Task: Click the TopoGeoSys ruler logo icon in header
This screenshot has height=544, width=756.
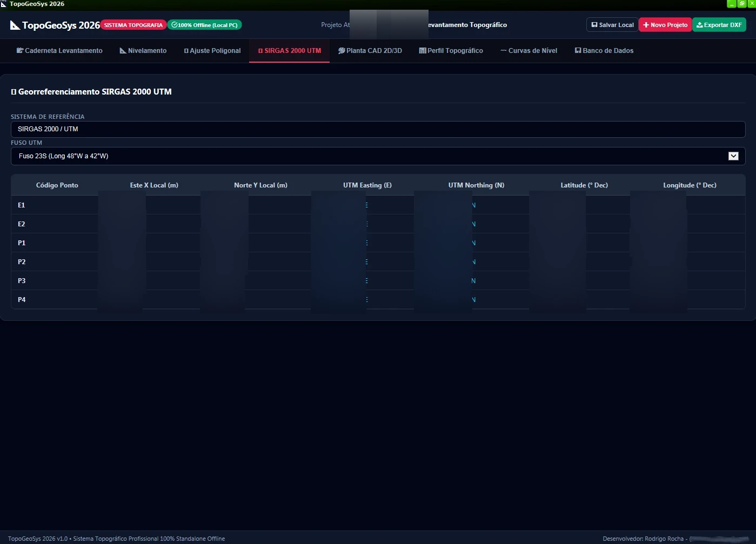Action: point(15,25)
